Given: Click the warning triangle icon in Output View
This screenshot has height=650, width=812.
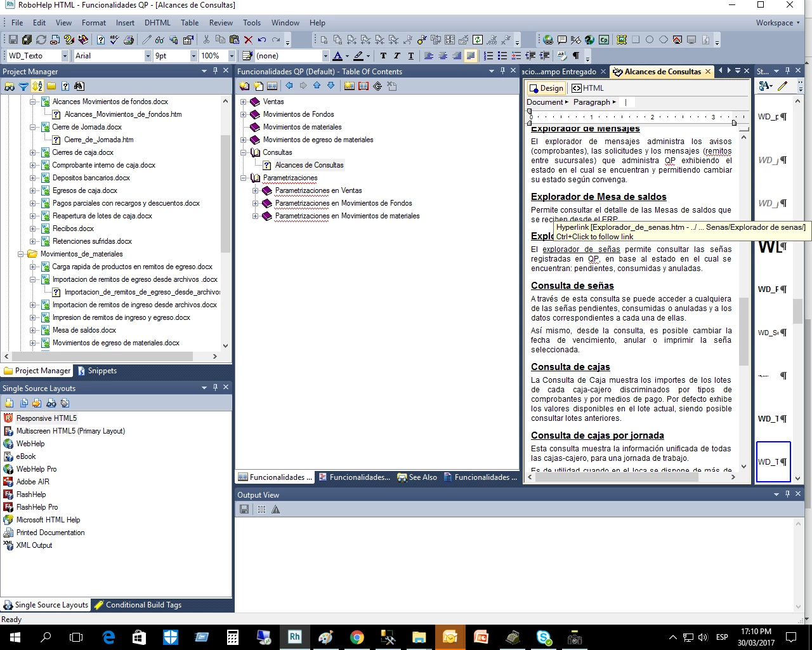Looking at the screenshot, I should point(276,509).
